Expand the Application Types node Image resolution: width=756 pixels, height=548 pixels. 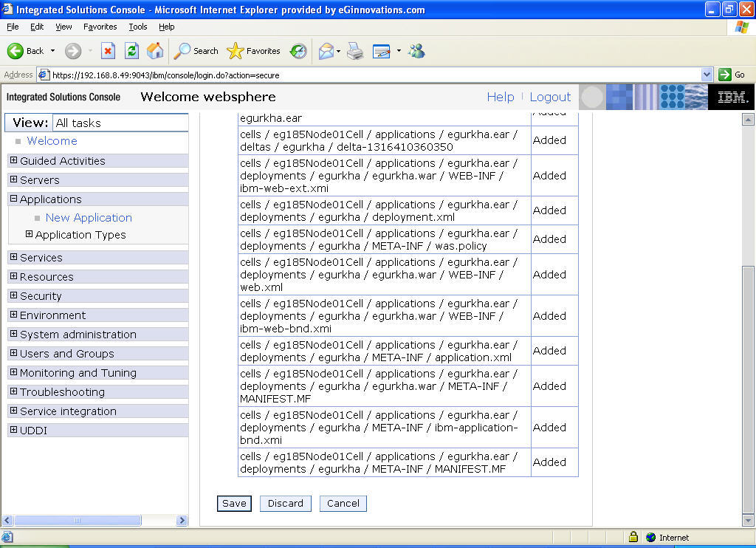[29, 234]
